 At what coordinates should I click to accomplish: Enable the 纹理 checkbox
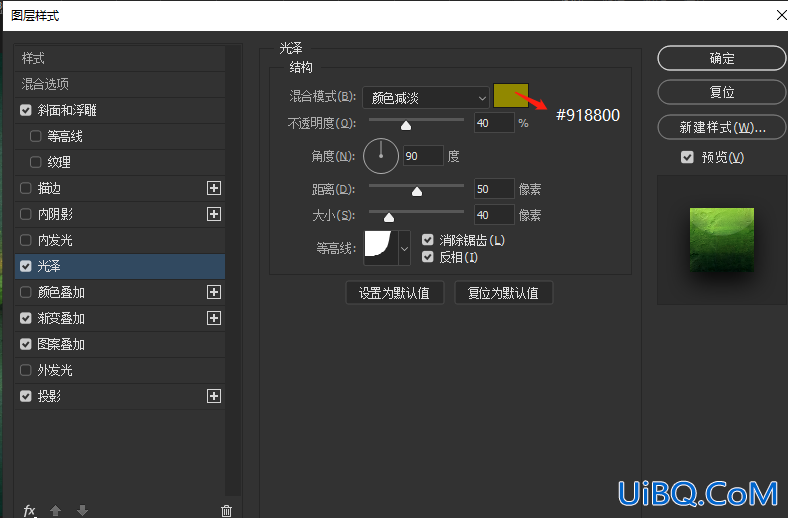(x=36, y=162)
